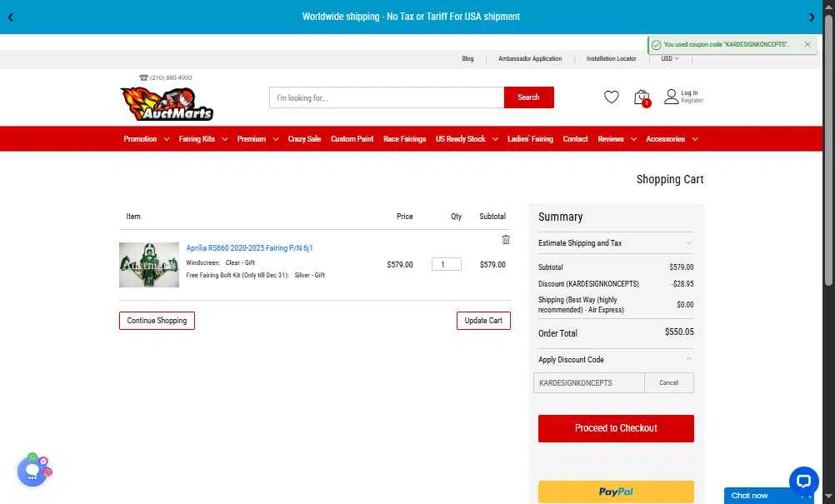
Task: Click the search input field
Action: (x=387, y=97)
